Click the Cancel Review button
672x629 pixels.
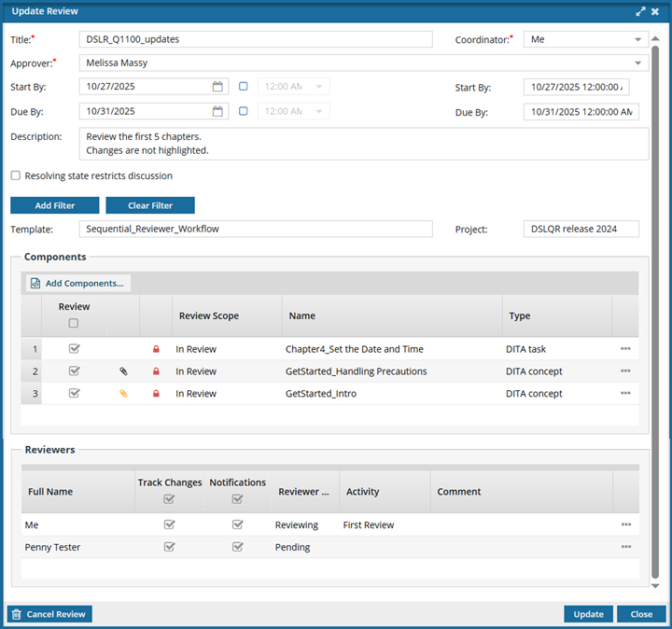point(49,614)
